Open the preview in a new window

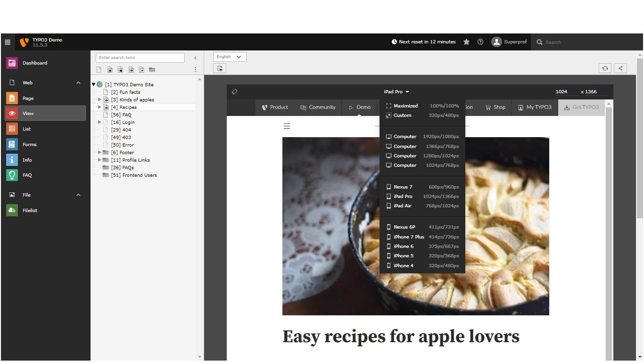[620, 68]
